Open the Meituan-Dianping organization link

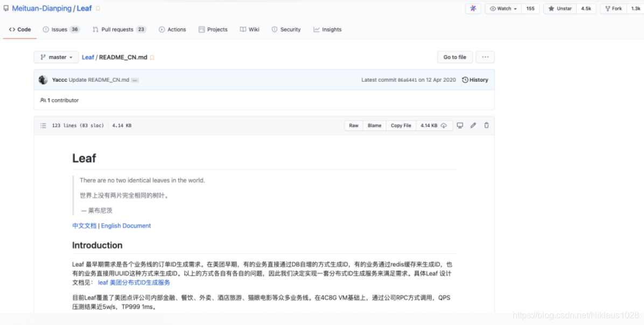pos(41,8)
